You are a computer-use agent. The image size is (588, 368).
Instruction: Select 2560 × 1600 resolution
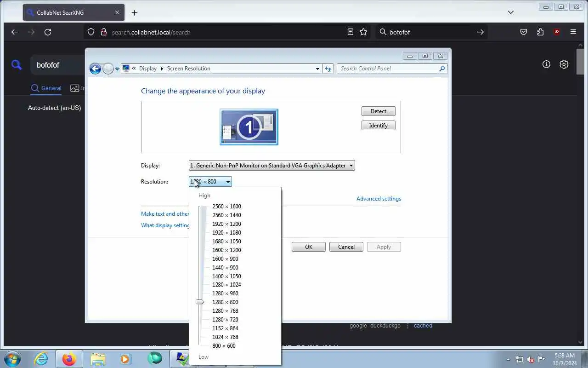(226, 207)
